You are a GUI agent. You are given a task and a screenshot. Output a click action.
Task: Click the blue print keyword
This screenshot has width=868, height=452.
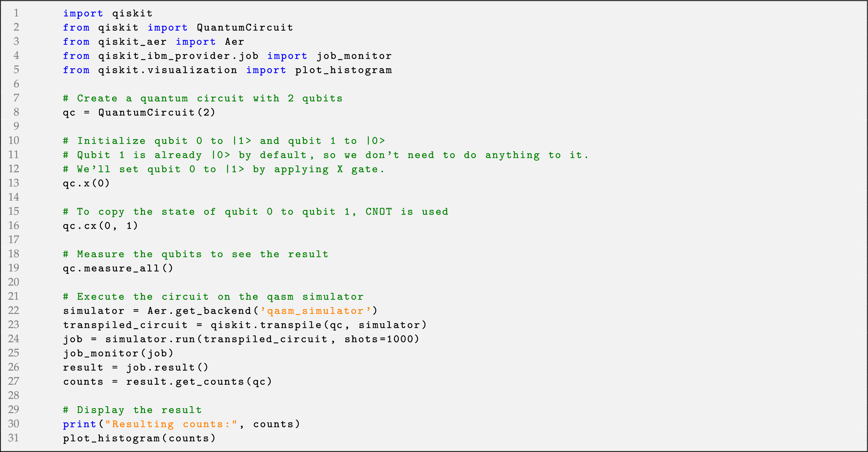pyautogui.click(x=79, y=424)
